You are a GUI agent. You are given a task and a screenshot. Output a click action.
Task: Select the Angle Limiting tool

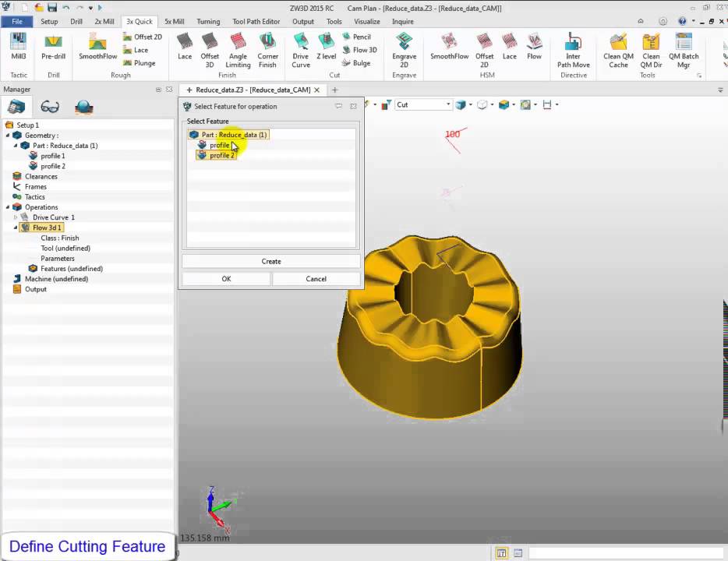238,50
